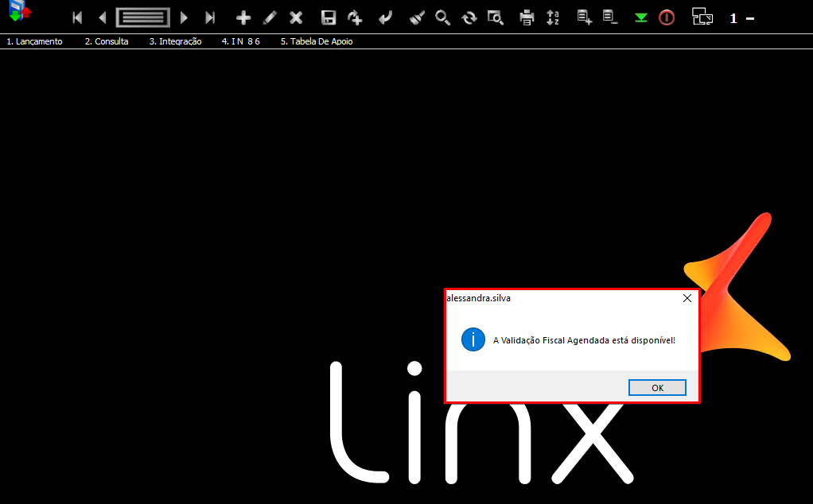Viewport: 813px width, 504px height.
Task: Click the arrow-with-plus toolbar icon
Action: pos(355,17)
